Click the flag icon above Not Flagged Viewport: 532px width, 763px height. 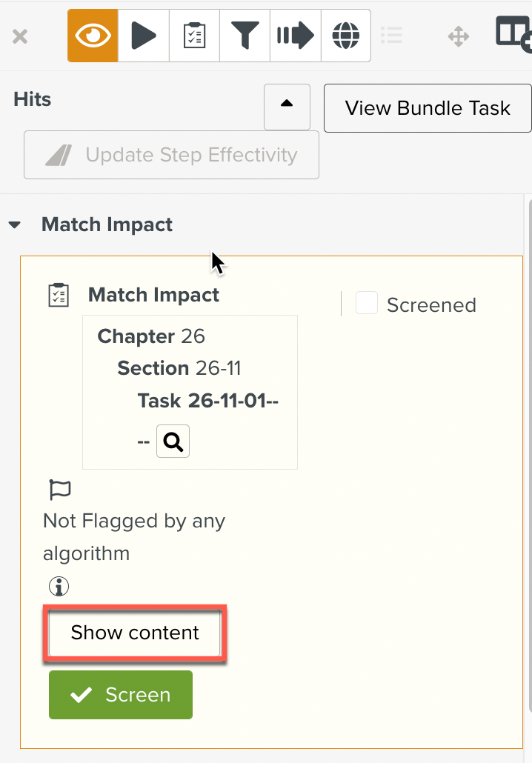tap(59, 490)
